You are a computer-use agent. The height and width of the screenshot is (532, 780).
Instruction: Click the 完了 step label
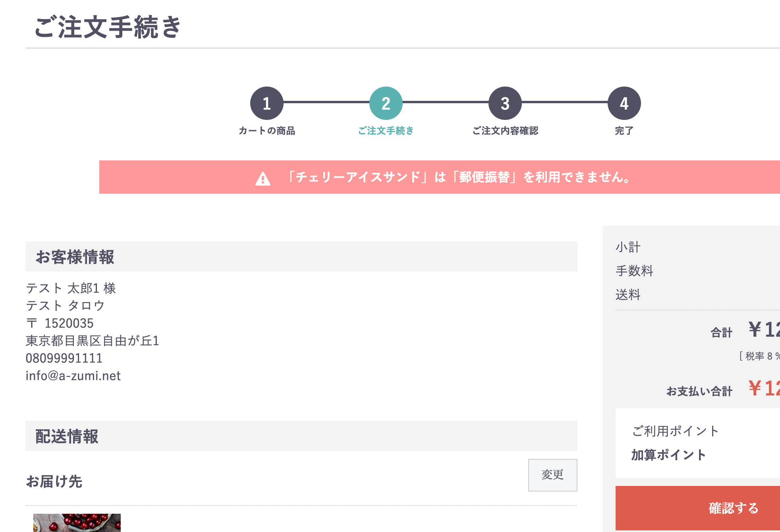pos(624,131)
